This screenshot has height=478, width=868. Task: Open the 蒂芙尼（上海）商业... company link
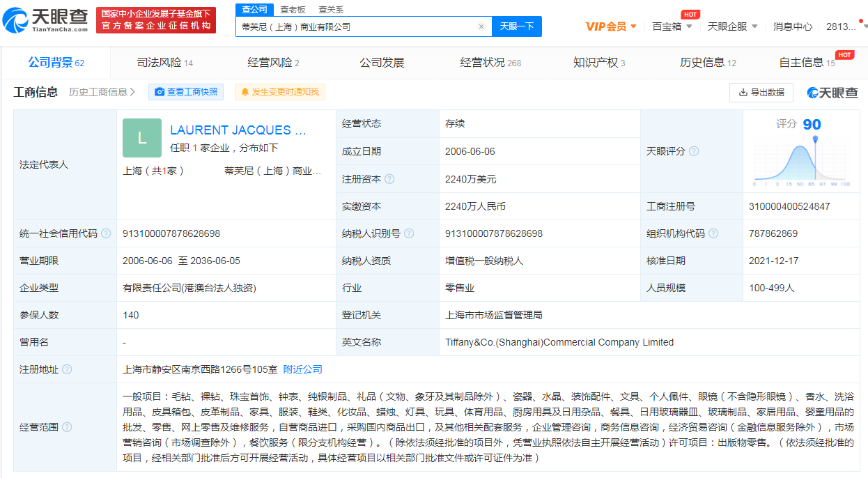(273, 171)
